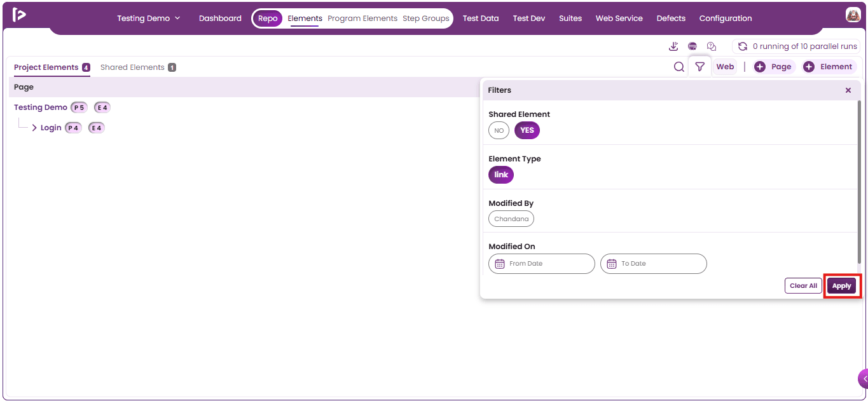Click the Login page name
868x401 pixels.
point(51,128)
